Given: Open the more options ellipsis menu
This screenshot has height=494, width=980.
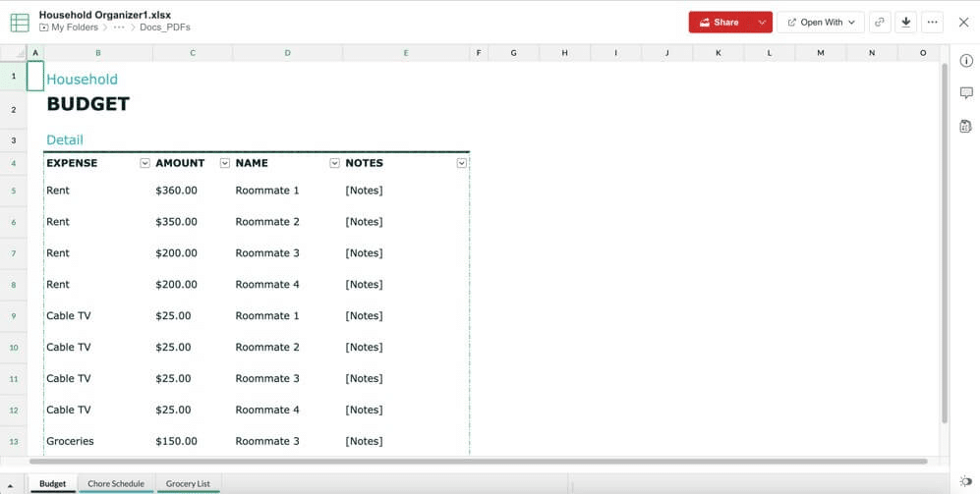Looking at the screenshot, I should click(x=932, y=22).
